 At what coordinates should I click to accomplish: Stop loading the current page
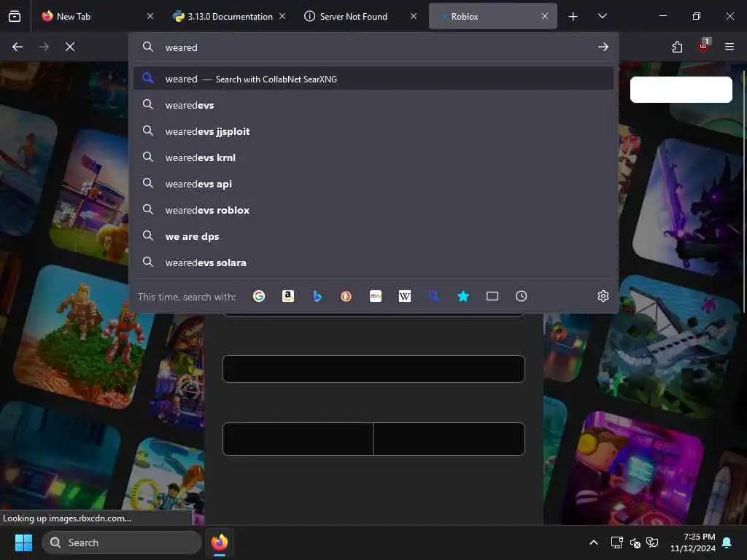70,47
